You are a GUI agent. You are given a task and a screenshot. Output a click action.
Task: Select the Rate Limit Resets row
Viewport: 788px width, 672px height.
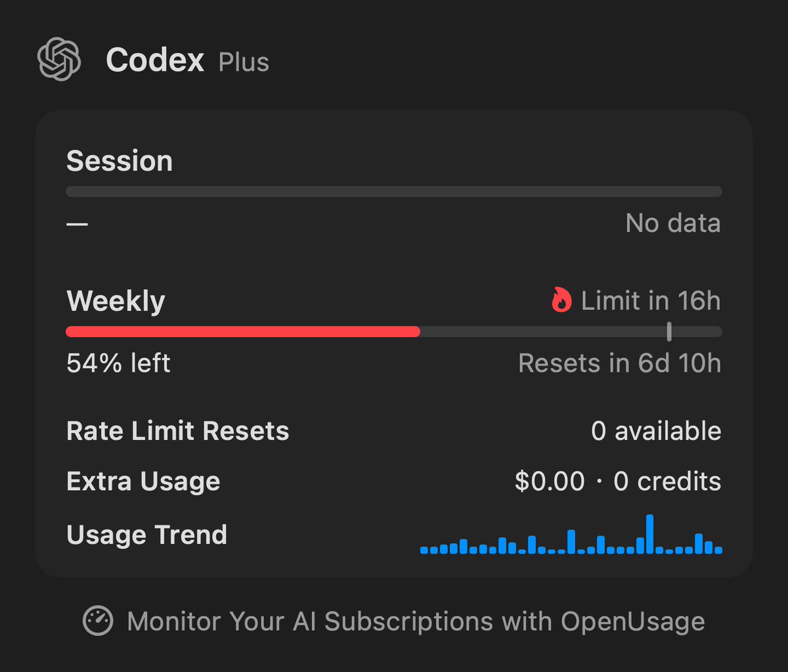point(394,431)
